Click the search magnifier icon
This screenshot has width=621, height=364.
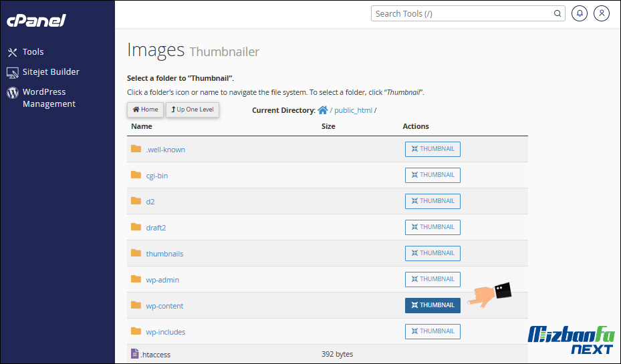(557, 13)
